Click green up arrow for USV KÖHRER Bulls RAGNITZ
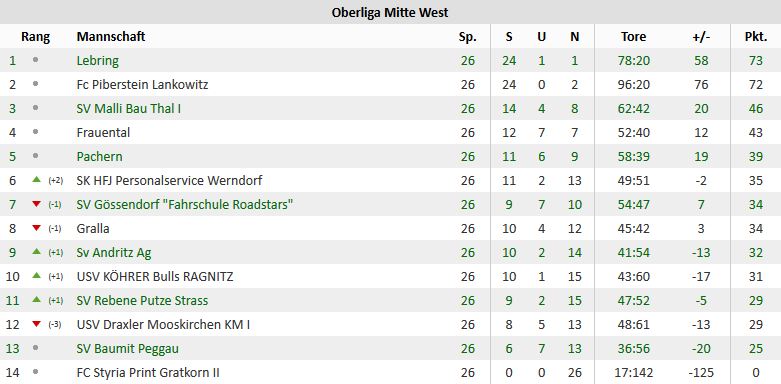 tap(36, 276)
